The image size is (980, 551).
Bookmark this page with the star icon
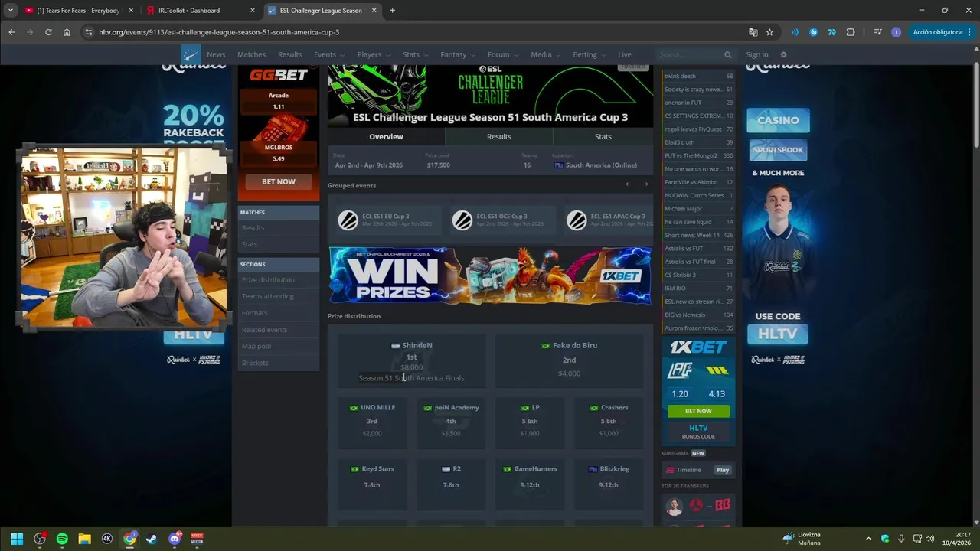769,32
